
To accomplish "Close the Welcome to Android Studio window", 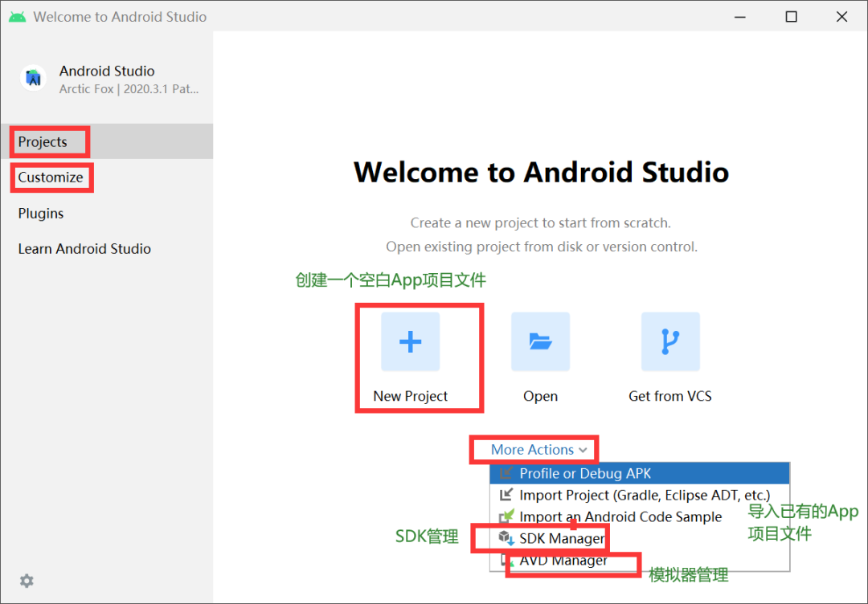I will point(841,17).
